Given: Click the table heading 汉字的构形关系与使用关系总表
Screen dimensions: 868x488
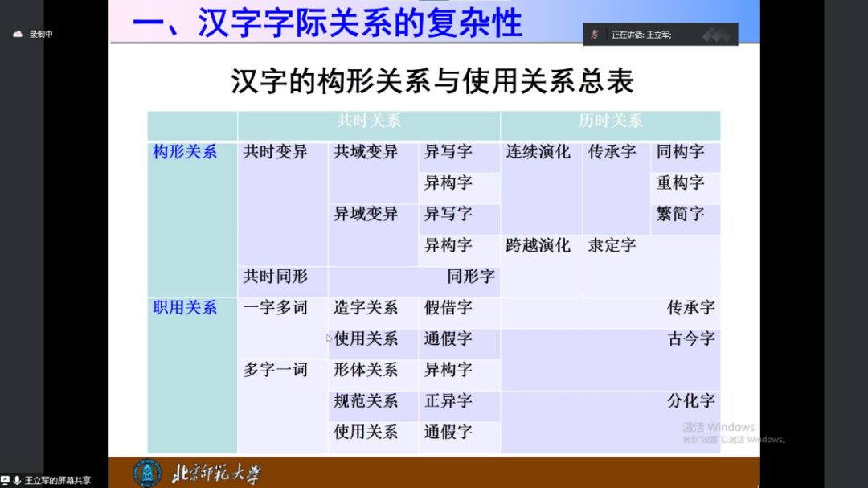Looking at the screenshot, I should [x=432, y=81].
